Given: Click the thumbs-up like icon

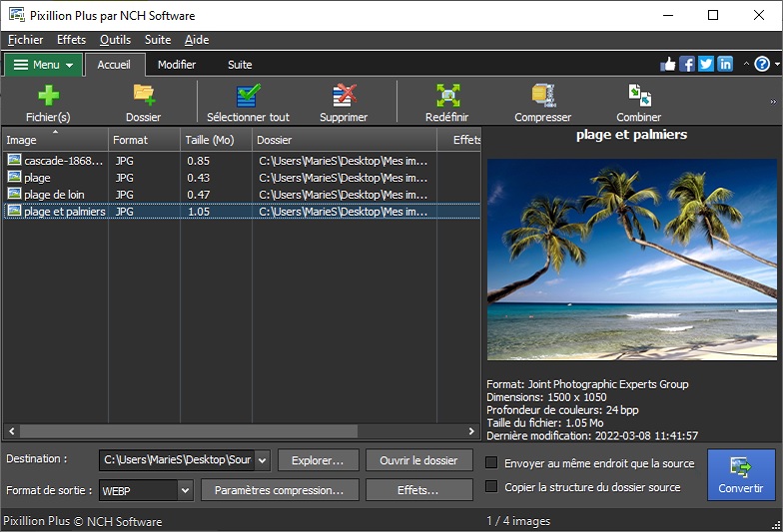Looking at the screenshot, I should click(x=667, y=64).
